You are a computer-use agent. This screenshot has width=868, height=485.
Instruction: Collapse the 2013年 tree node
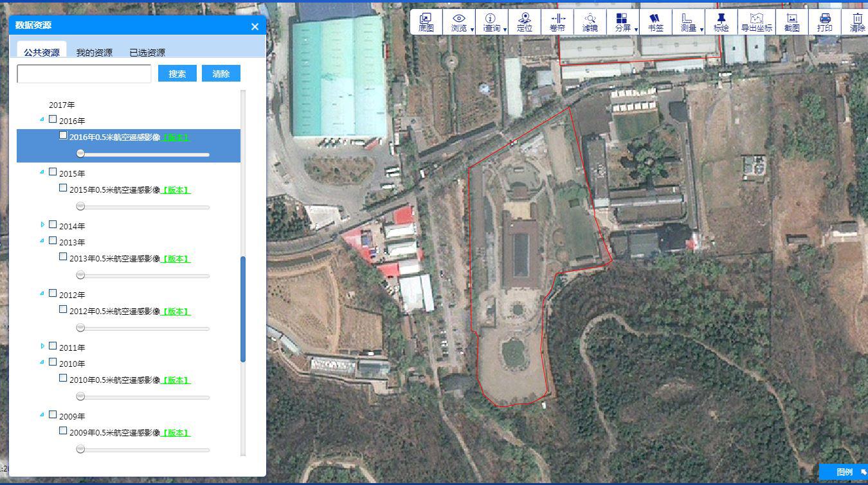point(42,240)
